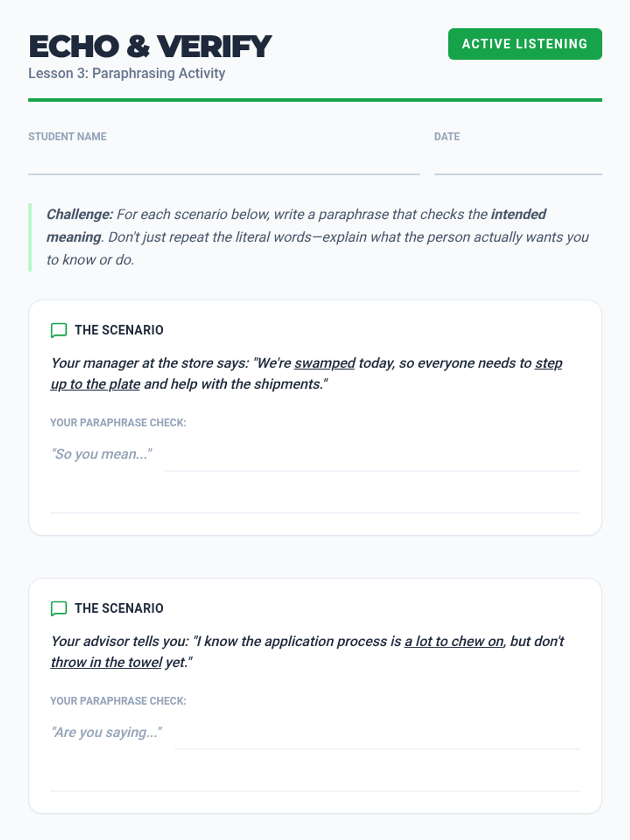The width and height of the screenshot is (630, 840).
Task: Click the underlined phrase "a lot to chew on"
Action: [x=454, y=642]
